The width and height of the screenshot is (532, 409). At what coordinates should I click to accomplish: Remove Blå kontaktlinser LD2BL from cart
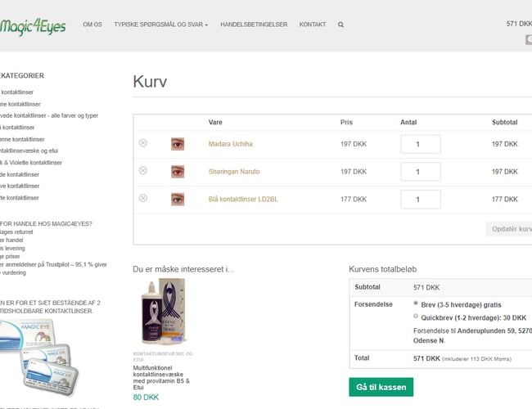(143, 198)
